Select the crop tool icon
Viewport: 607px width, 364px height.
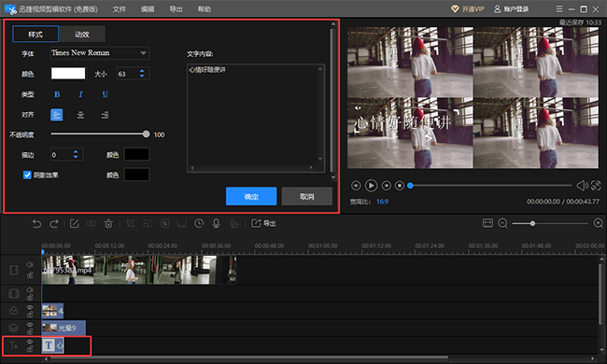[131, 224]
